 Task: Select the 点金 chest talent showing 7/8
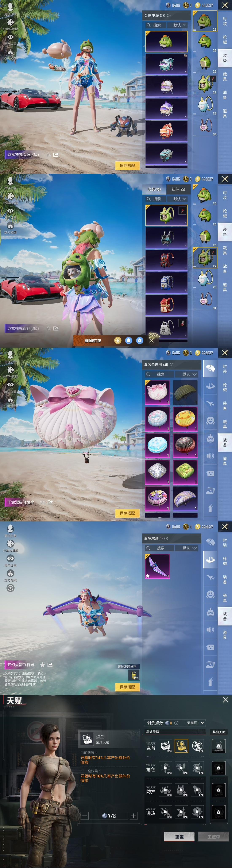(x=181, y=746)
